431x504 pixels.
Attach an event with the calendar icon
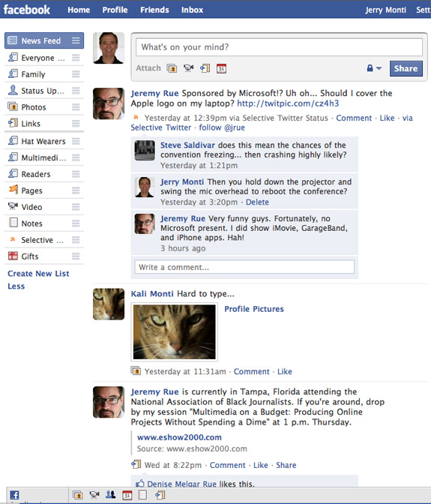tap(221, 68)
